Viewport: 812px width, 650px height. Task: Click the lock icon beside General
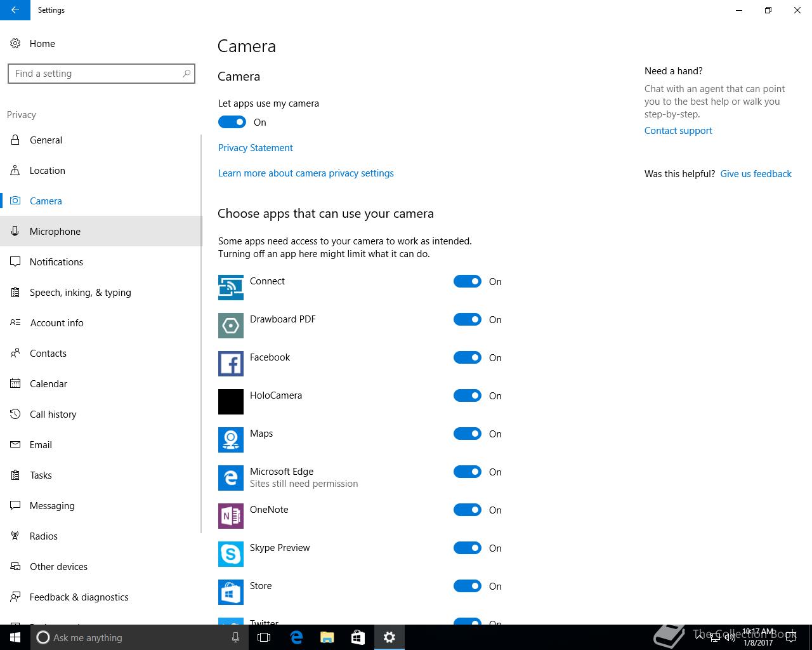point(15,140)
